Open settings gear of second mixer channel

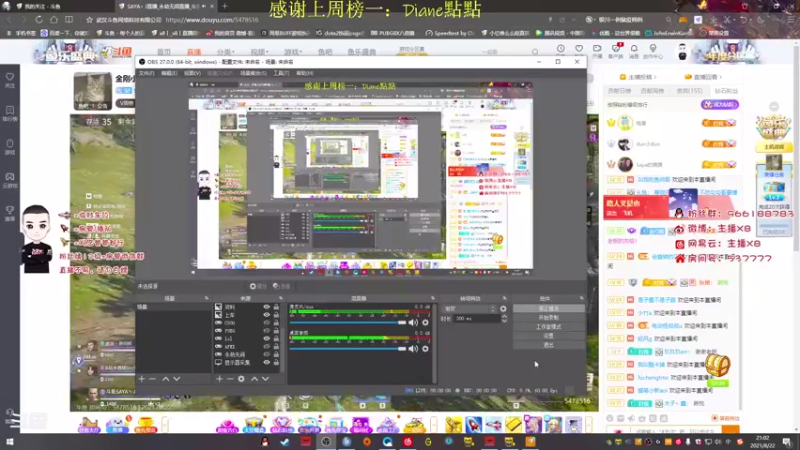pos(426,349)
